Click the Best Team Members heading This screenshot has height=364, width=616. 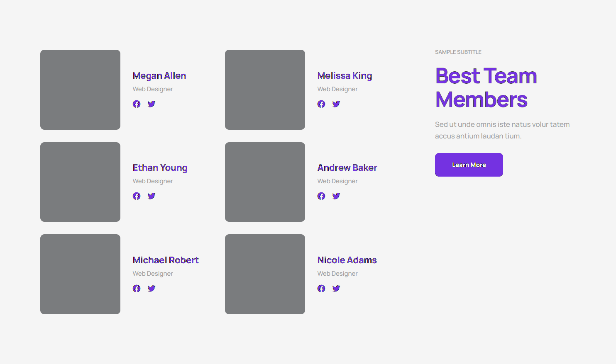coord(486,88)
